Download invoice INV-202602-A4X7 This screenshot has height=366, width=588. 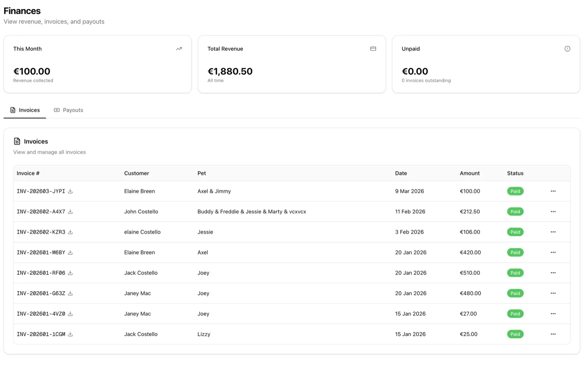70,211
